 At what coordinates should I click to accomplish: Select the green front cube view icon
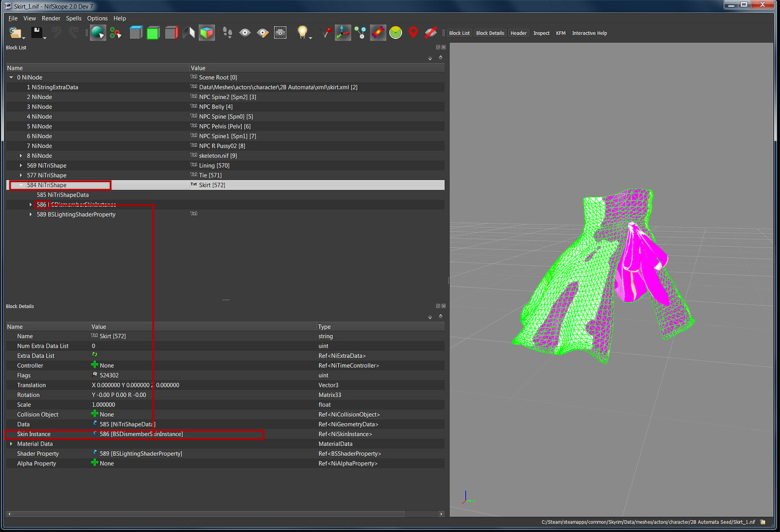[153, 32]
